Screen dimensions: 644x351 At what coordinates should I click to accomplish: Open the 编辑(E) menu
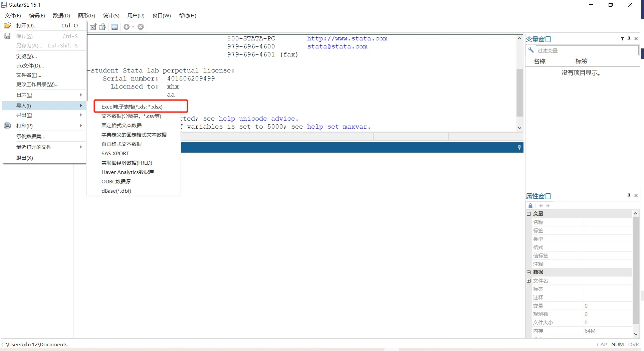[37, 16]
